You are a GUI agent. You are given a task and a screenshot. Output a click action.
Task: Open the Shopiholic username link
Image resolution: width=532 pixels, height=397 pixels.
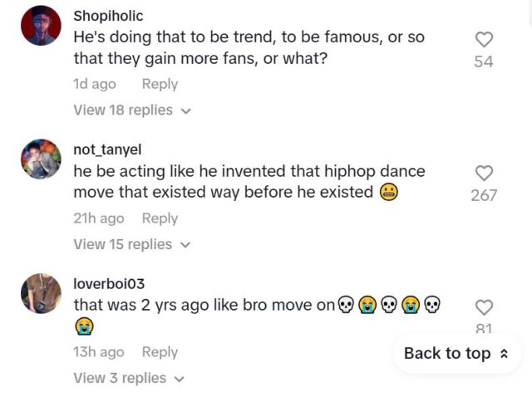point(108,16)
